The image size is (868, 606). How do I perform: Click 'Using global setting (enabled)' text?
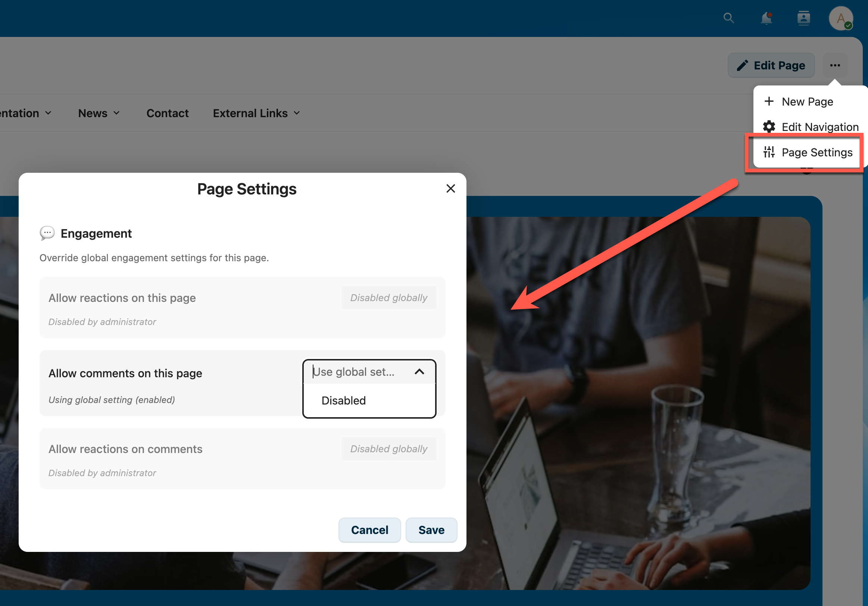pyautogui.click(x=112, y=400)
